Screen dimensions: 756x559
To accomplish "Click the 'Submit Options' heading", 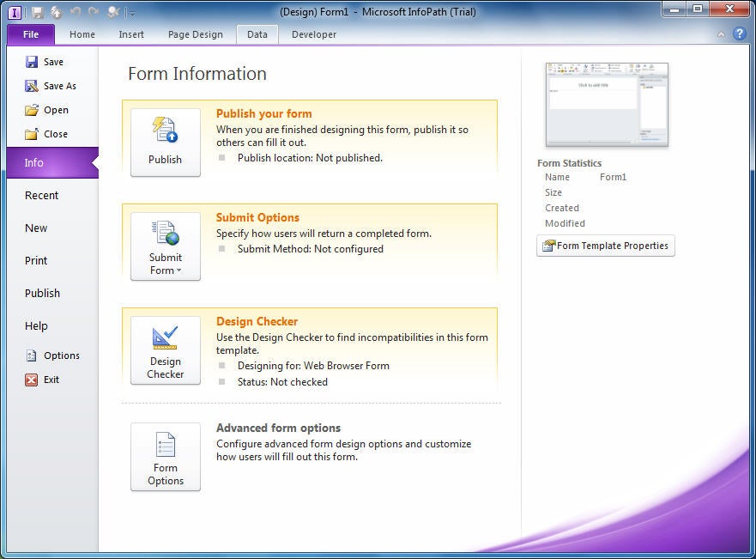I will [257, 217].
